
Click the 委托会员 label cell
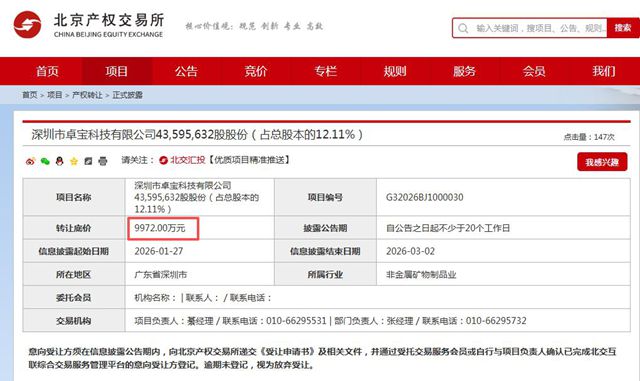(74, 298)
